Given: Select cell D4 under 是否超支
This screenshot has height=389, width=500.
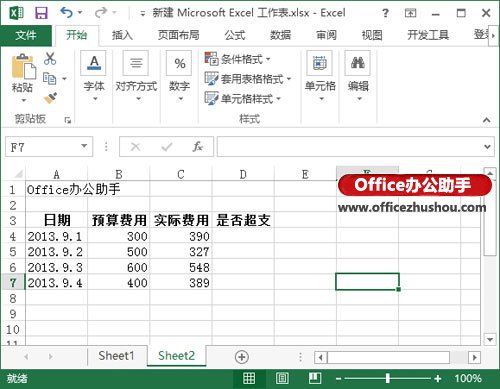Looking at the screenshot, I should click(x=243, y=236).
